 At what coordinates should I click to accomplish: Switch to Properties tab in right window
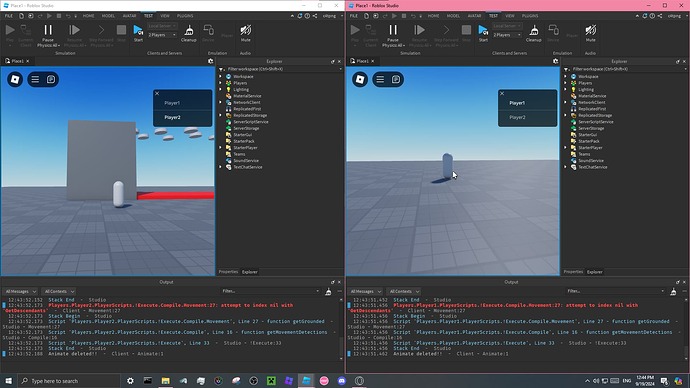[573, 272]
